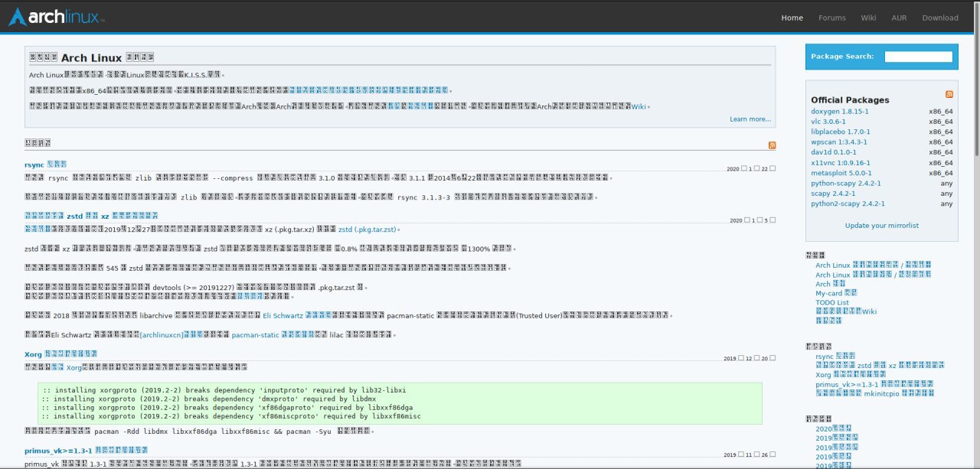Viewport: 980px width, 469px height.
Task: Open the metasploit 5.0.0-1 package
Action: (x=842, y=173)
